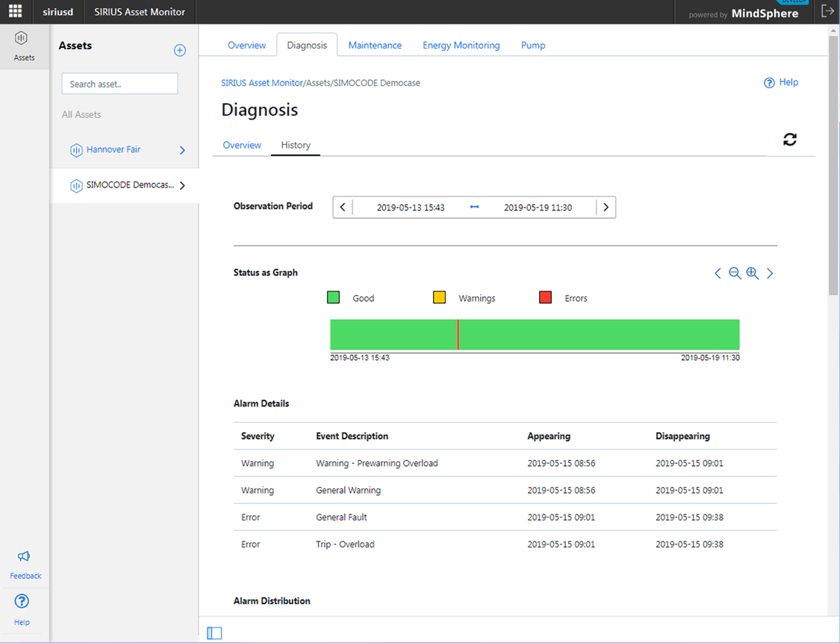Click the Errors legend label
Viewport: 840px width, 643px height.
[x=576, y=298]
